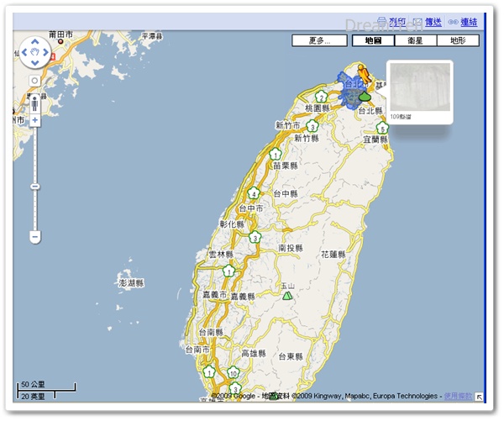Click the circle button below the pan control
Screen dimensions: 504x421
pyautogui.click(x=35, y=81)
